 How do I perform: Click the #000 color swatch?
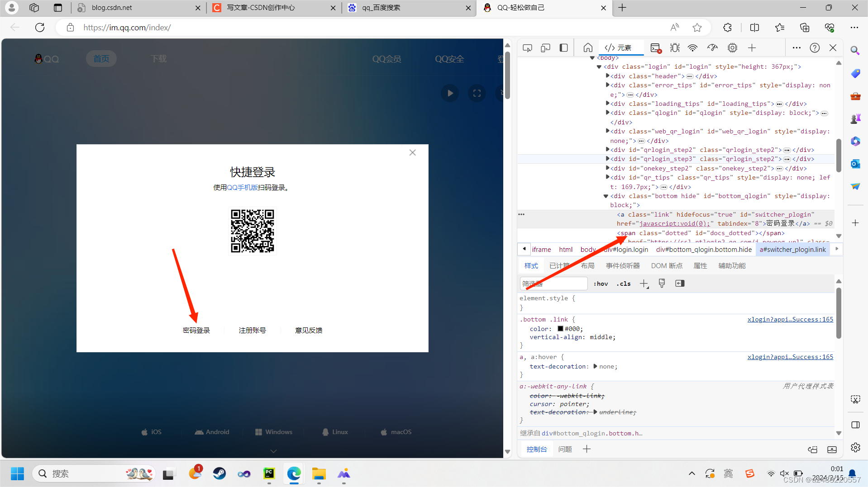560,329
